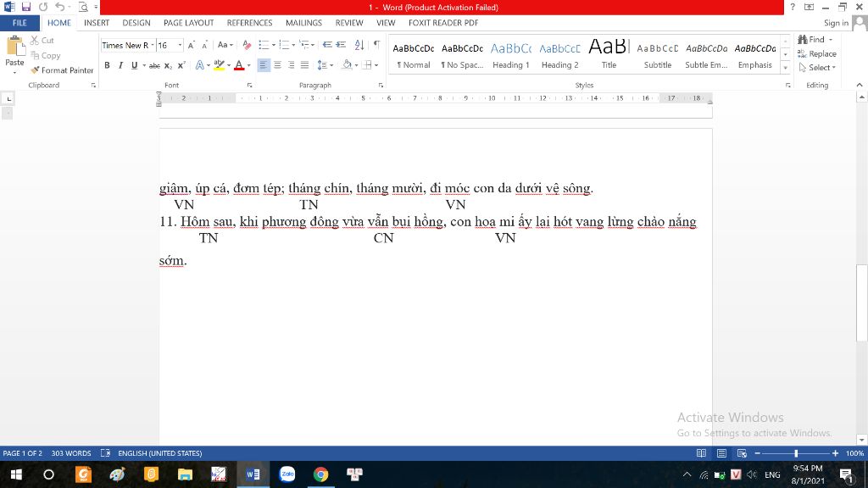Toggle Italic formatting
This screenshot has width=868, height=488.
(x=120, y=65)
